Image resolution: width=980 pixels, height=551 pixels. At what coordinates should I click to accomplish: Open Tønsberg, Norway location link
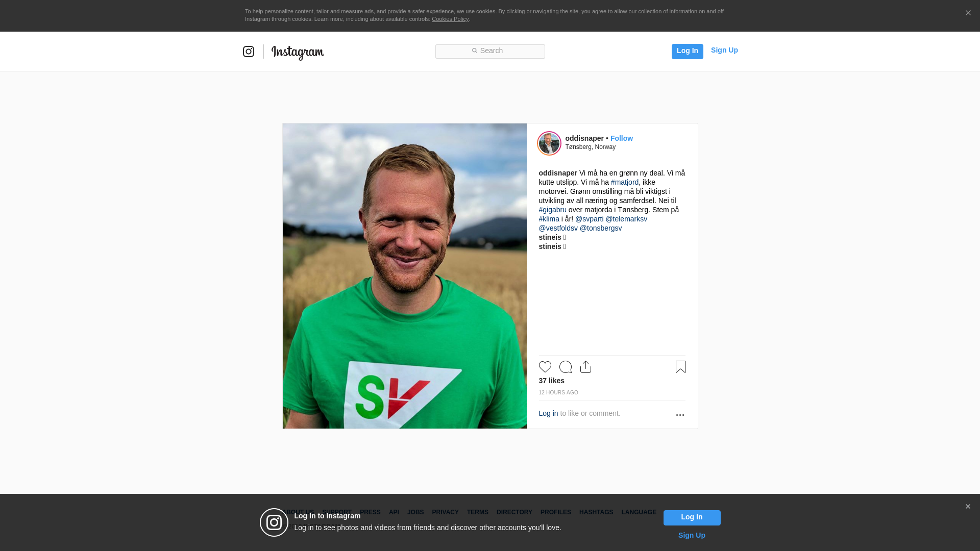[591, 147]
